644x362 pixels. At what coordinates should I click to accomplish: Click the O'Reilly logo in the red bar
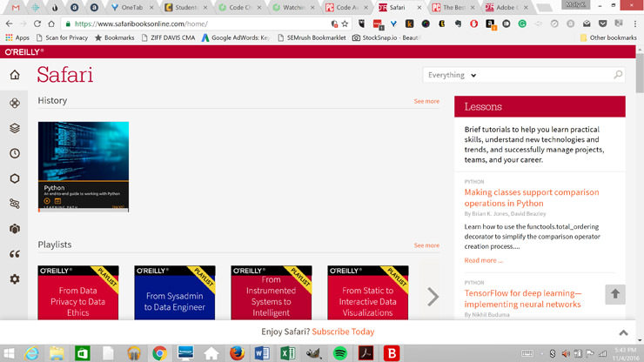(x=24, y=52)
